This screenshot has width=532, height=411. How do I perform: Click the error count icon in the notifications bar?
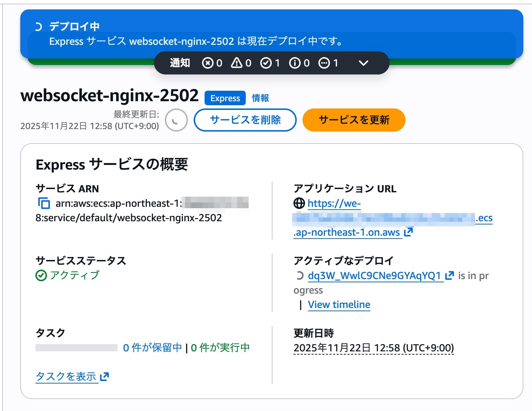(207, 63)
